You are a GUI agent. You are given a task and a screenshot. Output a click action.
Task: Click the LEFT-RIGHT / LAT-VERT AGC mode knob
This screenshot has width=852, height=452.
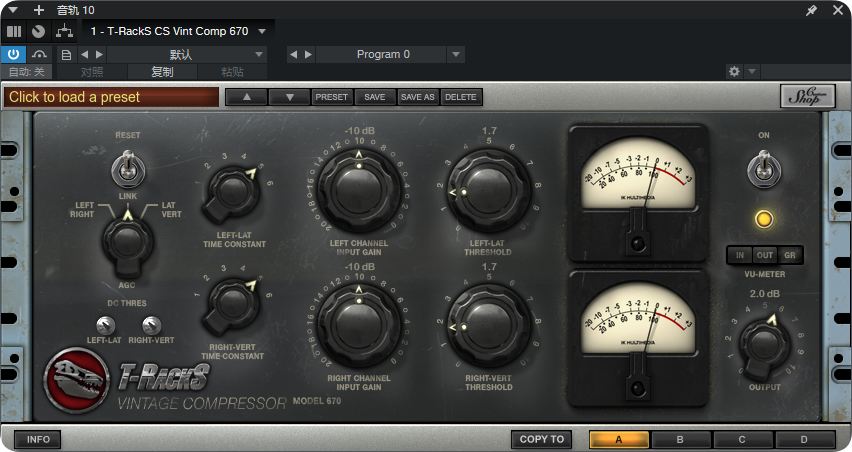(127, 242)
